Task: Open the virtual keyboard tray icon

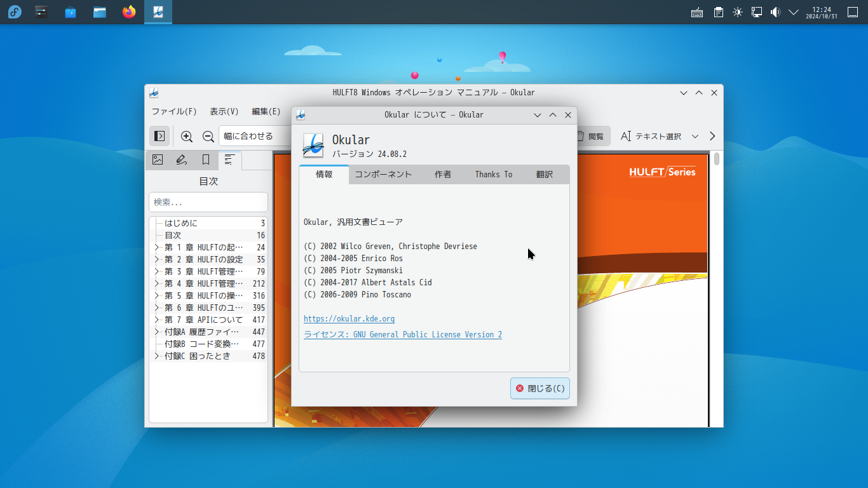Action: (x=697, y=12)
